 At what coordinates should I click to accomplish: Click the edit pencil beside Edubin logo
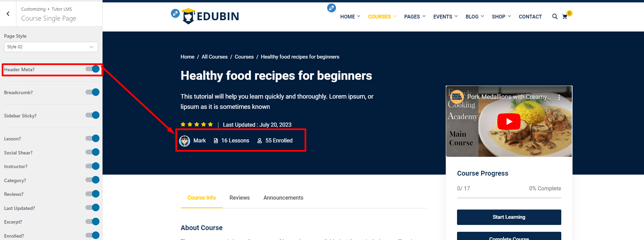(x=175, y=13)
